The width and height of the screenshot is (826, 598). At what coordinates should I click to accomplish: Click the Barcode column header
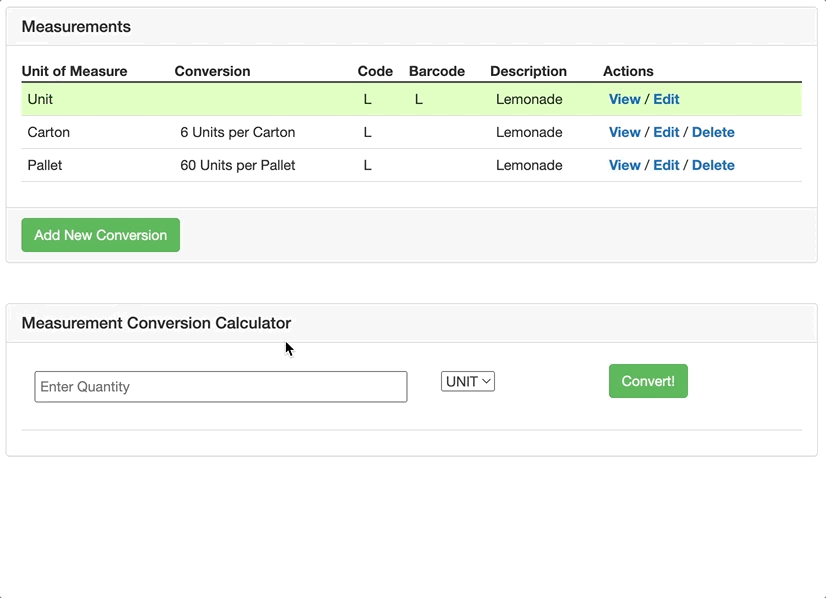pos(437,71)
